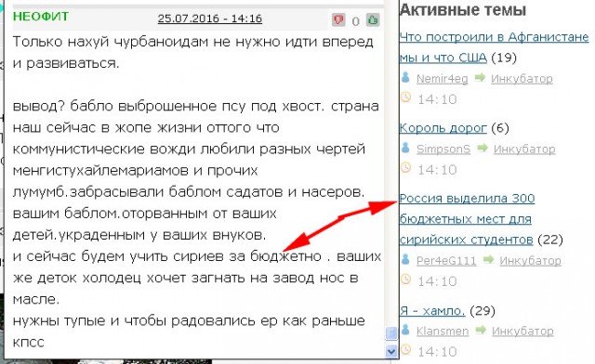Open the comment timestamp 25.07.2016 - 14:16 link

[x=210, y=19]
